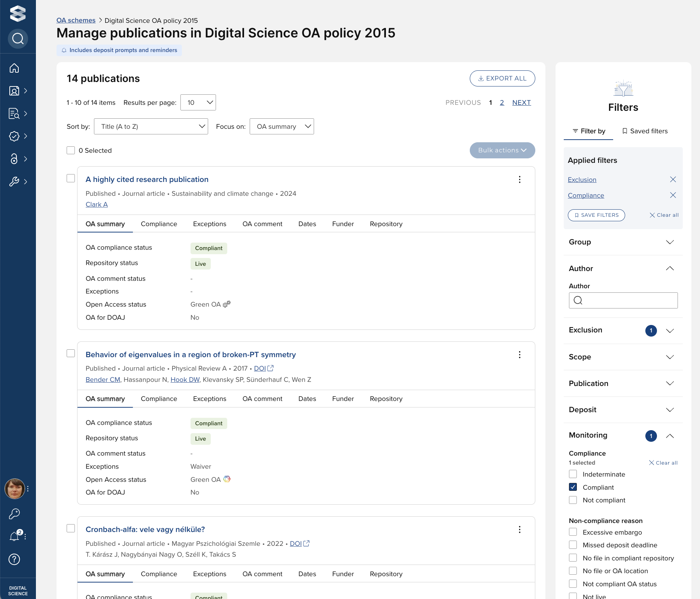Open Compliance tab of first publication
This screenshot has width=700, height=599.
(159, 224)
